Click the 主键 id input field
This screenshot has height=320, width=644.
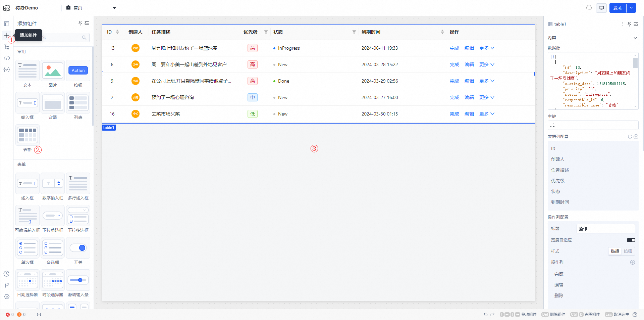593,125
